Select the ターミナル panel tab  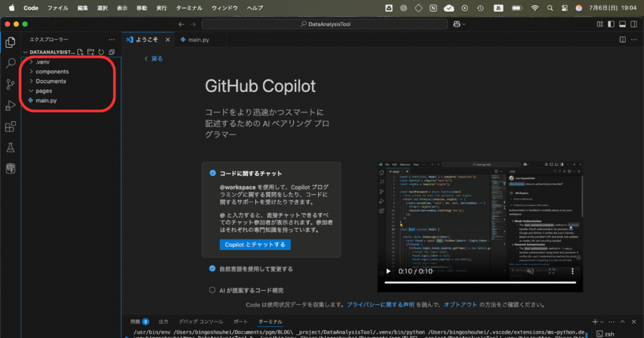coord(270,322)
